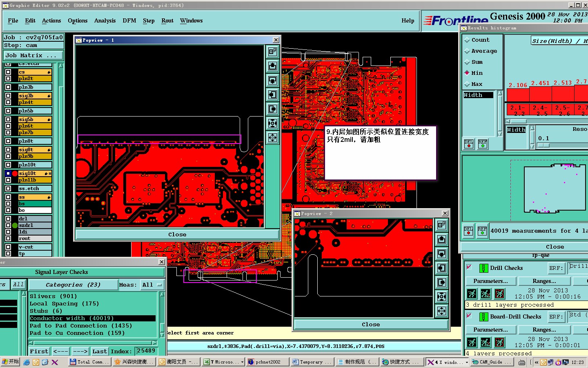This screenshot has width=588, height=368.
Task: Run Drill Checks on screen area icon
Action: point(486,294)
